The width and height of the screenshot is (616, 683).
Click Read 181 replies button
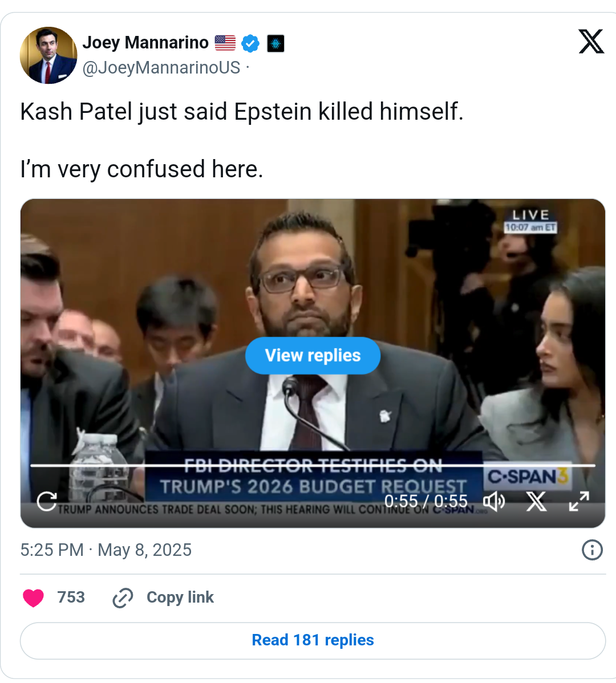pos(313,640)
